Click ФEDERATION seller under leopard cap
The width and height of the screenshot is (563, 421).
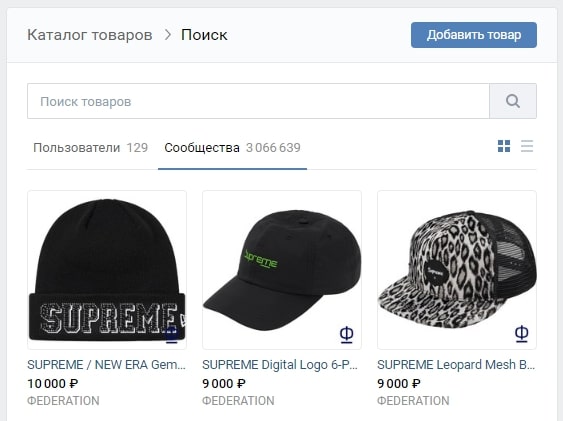coord(413,401)
